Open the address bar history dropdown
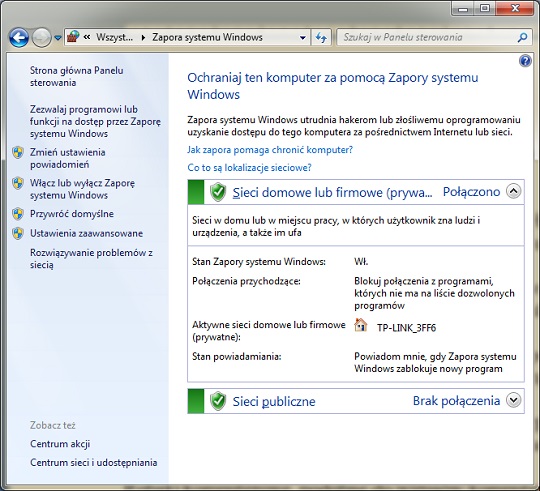The width and height of the screenshot is (540, 491). tap(302, 38)
